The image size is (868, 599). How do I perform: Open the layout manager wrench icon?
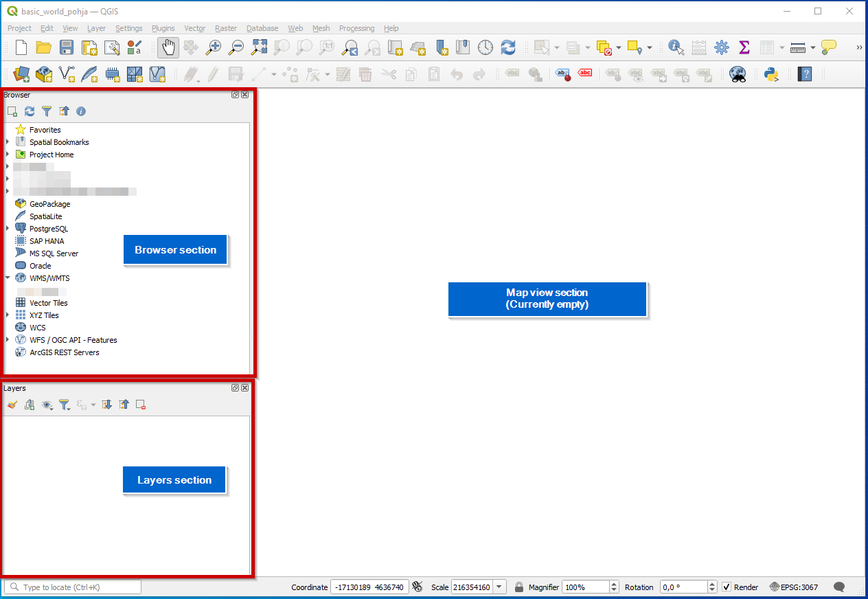pos(112,47)
